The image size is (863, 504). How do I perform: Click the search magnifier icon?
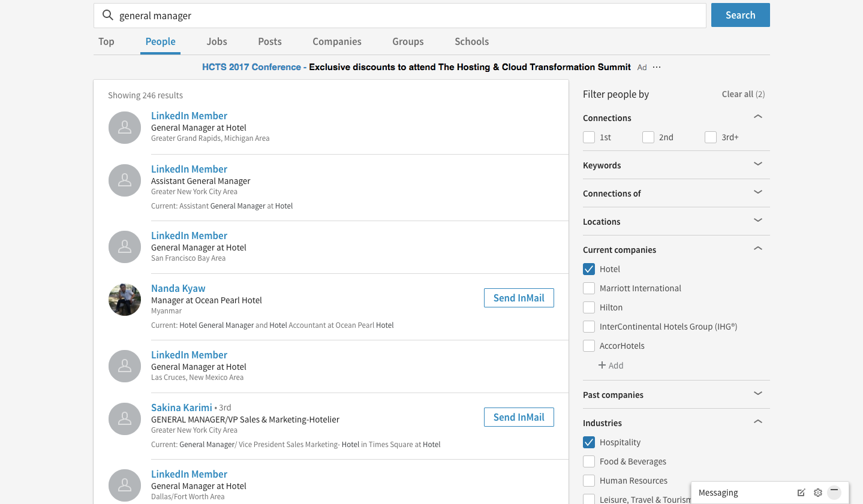point(108,16)
